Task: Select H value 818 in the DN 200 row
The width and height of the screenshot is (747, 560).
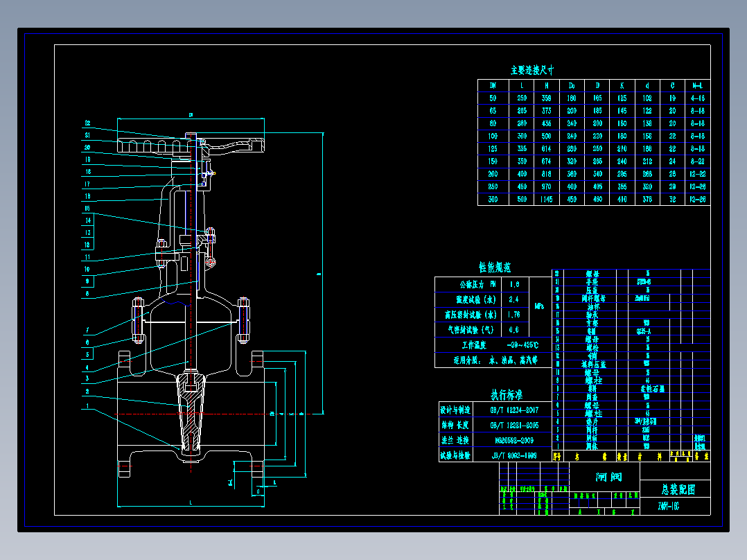Action: 546,174
